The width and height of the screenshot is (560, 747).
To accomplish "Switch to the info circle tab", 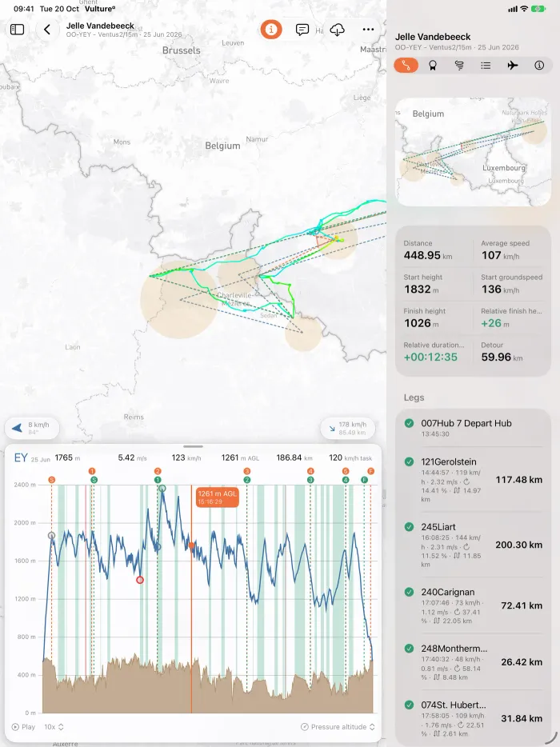I will [x=539, y=66].
